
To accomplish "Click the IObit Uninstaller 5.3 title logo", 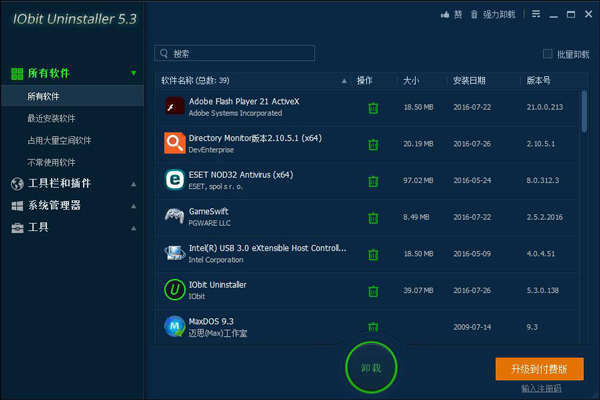I will point(75,19).
